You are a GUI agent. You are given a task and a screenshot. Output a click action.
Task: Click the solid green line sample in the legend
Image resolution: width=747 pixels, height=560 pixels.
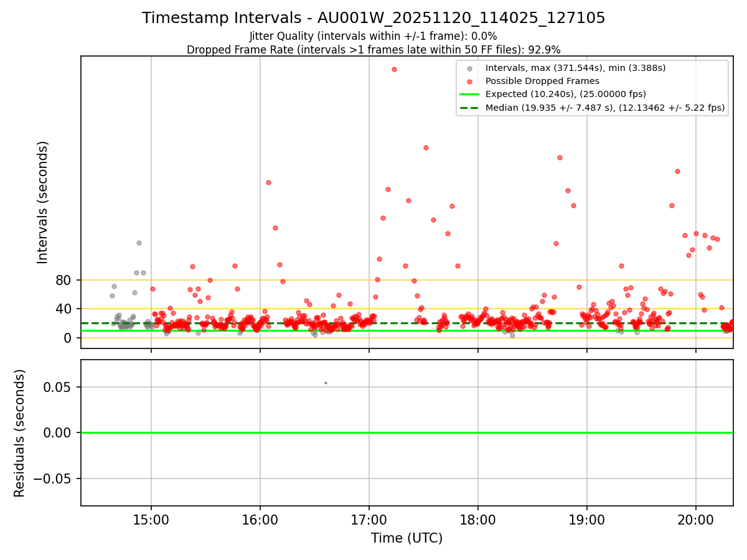click(469, 95)
